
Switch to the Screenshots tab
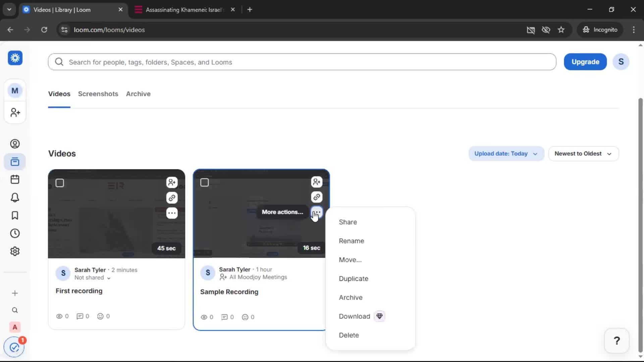(98, 94)
